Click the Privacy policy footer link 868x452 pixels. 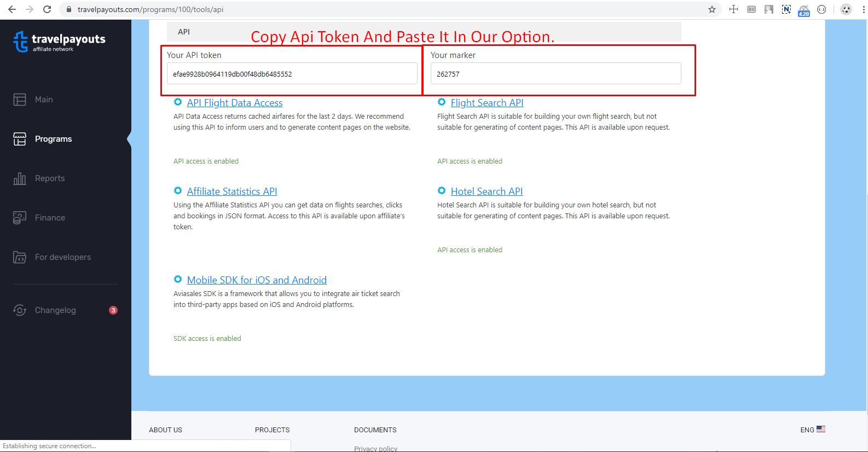pyautogui.click(x=376, y=449)
